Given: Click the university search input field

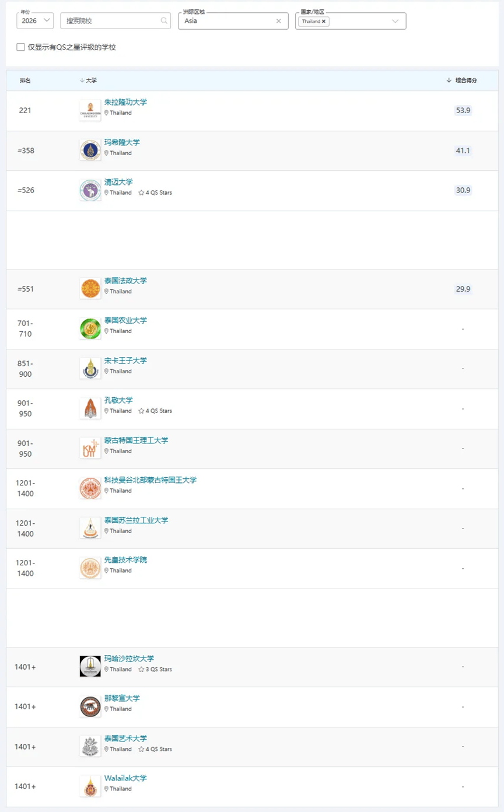Looking at the screenshot, I should point(116,21).
